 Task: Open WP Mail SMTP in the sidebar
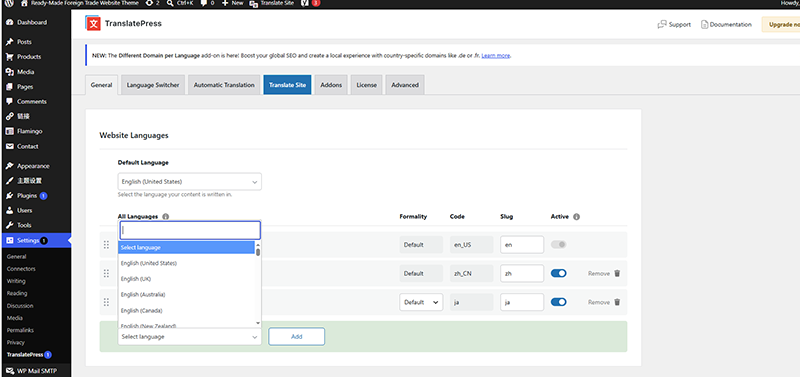(x=36, y=371)
